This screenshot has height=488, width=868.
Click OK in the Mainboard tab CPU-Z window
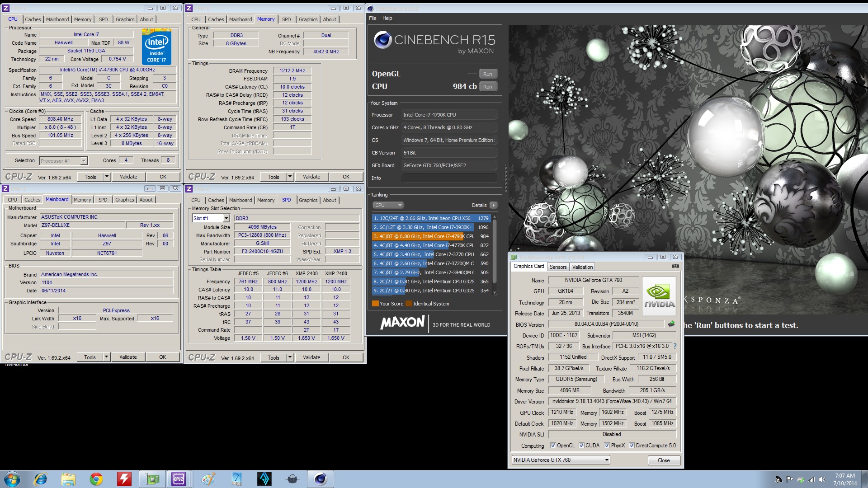pyautogui.click(x=162, y=357)
